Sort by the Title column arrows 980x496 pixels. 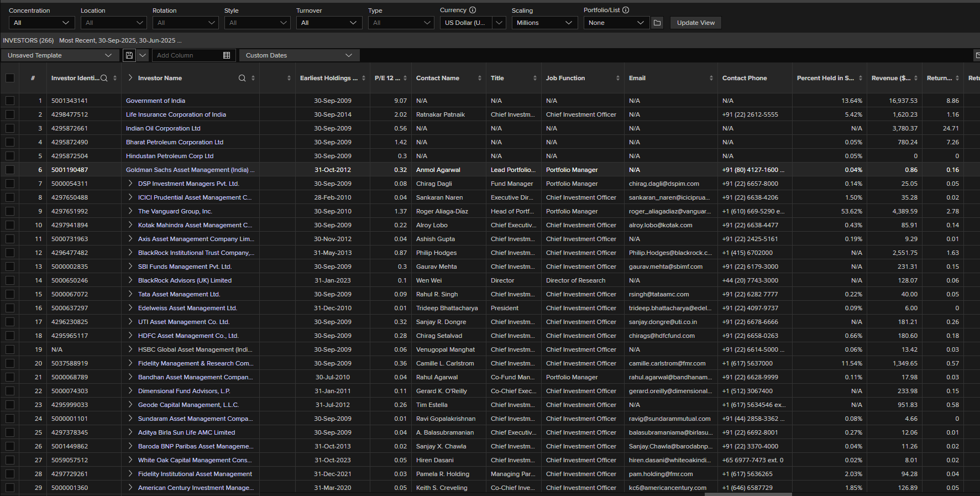535,78
